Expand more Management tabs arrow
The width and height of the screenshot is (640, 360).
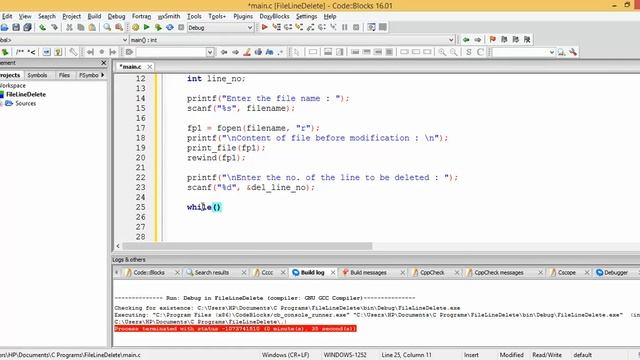click(102, 75)
